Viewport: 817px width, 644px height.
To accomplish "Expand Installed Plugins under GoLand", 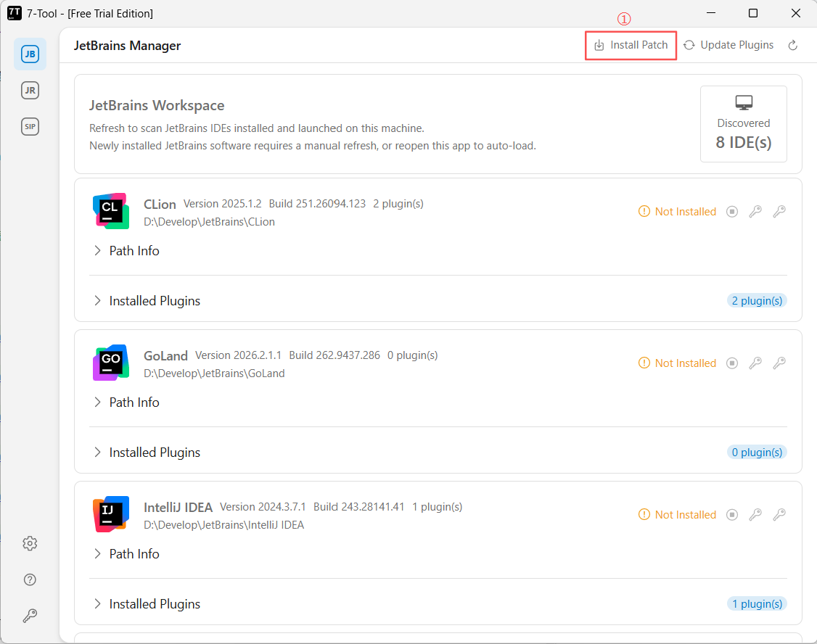I will click(147, 452).
